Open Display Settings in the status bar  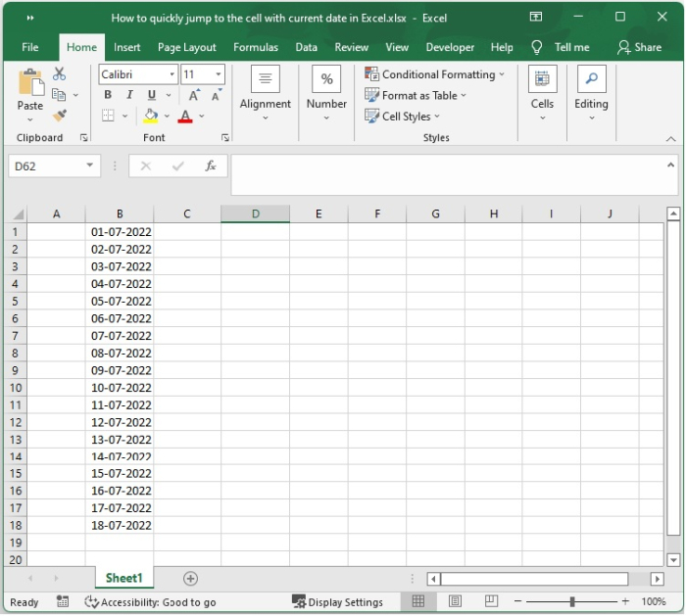tap(337, 602)
